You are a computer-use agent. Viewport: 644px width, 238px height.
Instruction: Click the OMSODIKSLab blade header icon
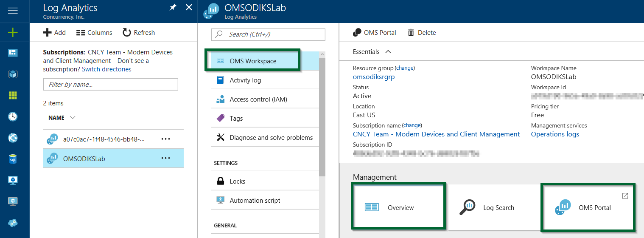[211, 11]
